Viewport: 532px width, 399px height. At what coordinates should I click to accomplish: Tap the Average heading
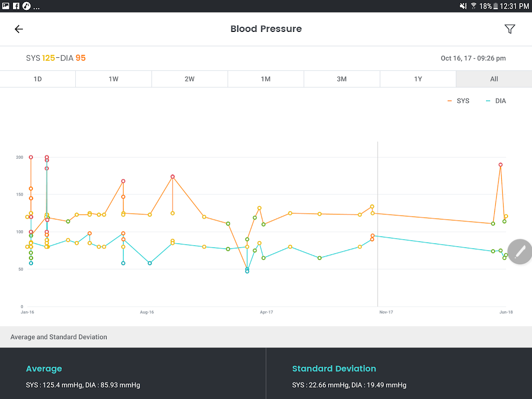(44, 369)
